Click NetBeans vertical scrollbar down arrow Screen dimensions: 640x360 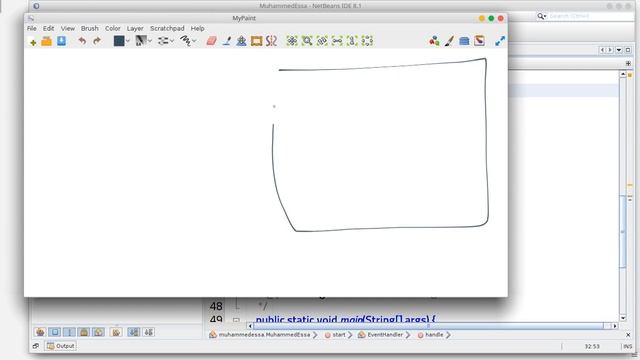(623, 318)
